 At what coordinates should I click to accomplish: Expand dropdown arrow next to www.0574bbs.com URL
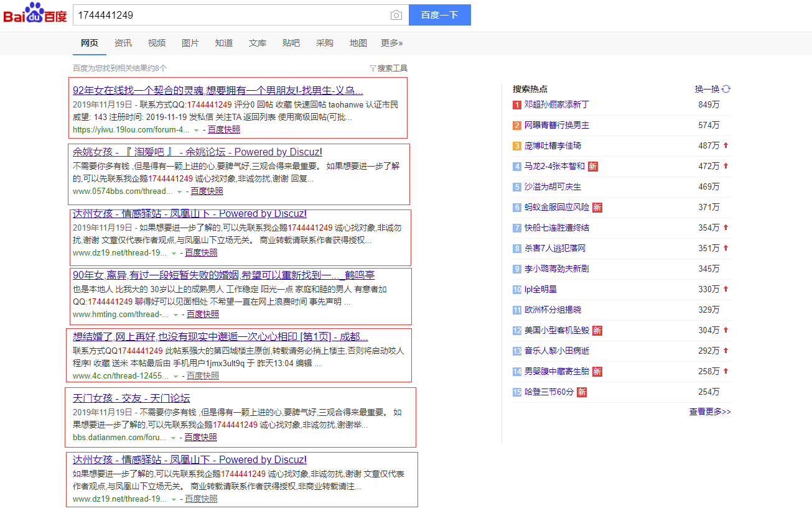tap(179, 191)
